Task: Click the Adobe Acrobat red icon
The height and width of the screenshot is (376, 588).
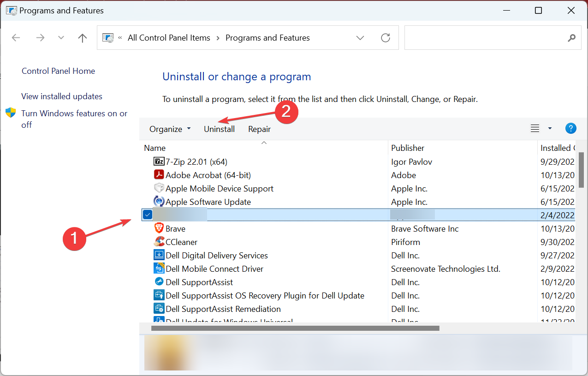Action: click(159, 175)
